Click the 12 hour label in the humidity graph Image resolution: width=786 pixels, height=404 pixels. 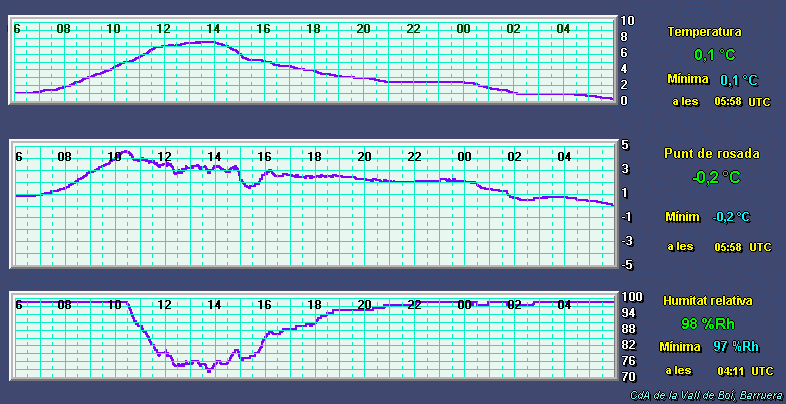tap(164, 305)
